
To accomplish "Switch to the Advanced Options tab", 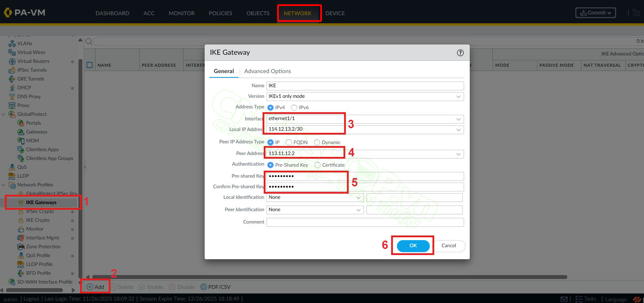I will [267, 71].
